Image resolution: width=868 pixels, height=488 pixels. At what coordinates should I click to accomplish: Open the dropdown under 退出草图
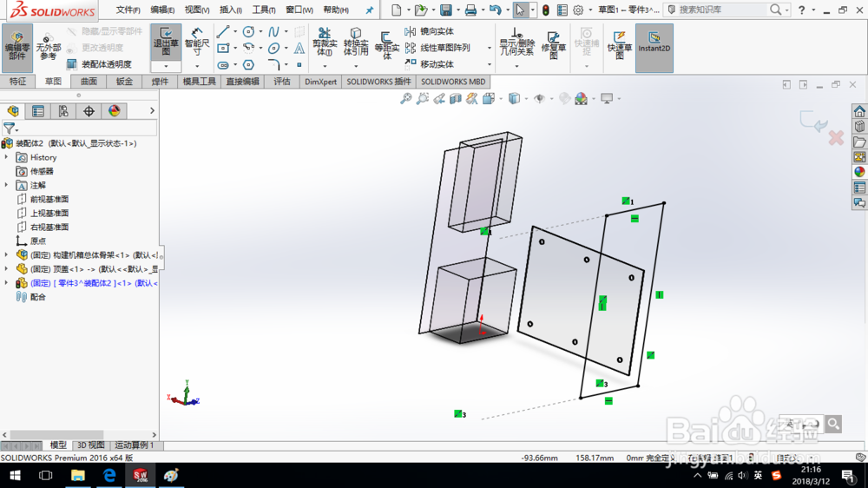166,67
